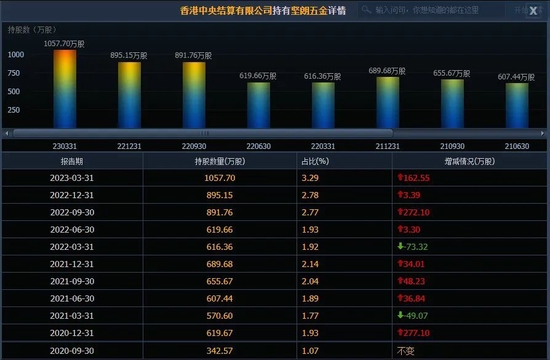This screenshot has height=360, width=550.
Task: Select the 210930 bar in chart
Action: coord(452,104)
